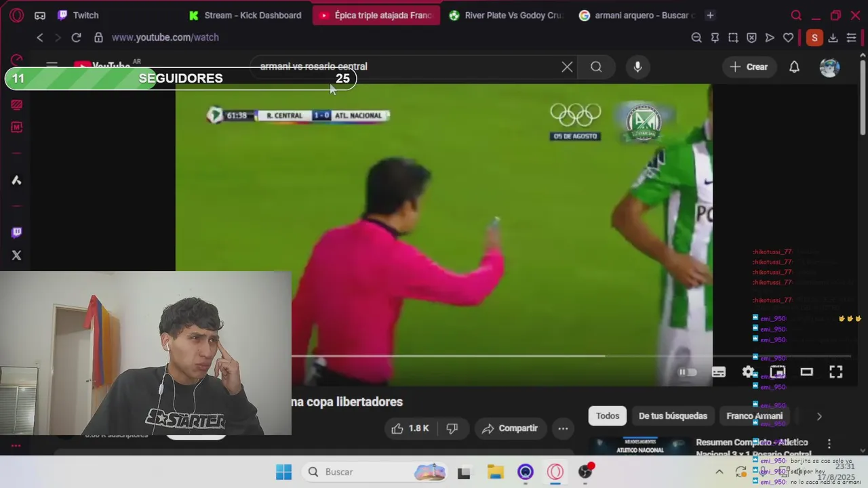Open the Easy Setup sliders icon
Screen dimensions: 868x488
pos(851,37)
